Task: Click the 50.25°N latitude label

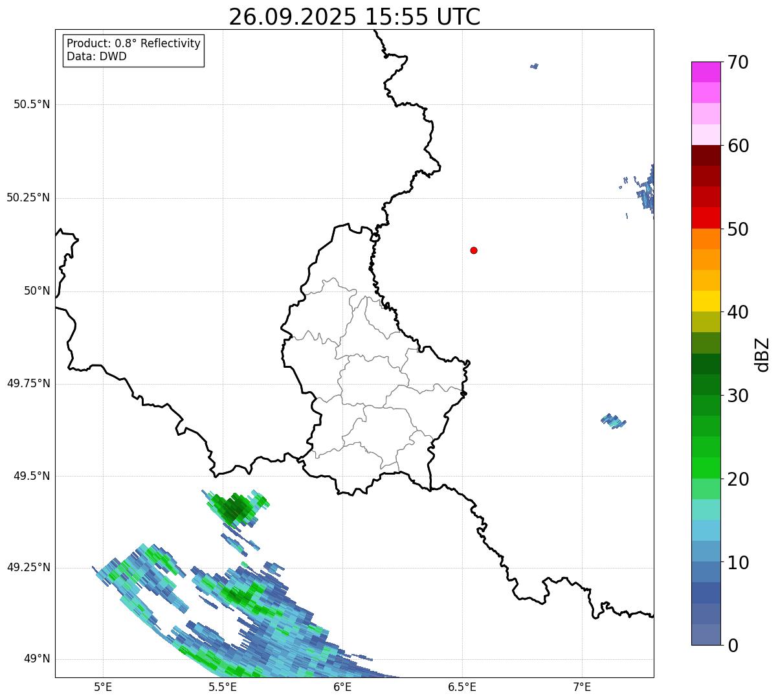Action: pos(28,198)
